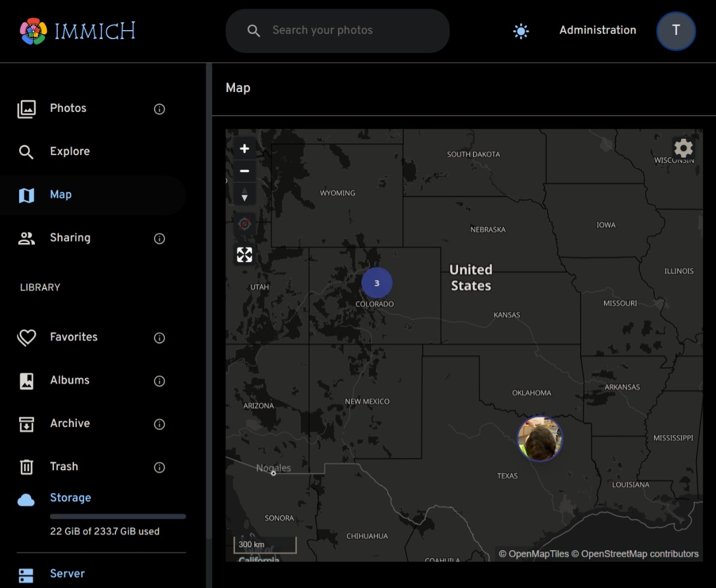Open the Archive section

point(70,423)
